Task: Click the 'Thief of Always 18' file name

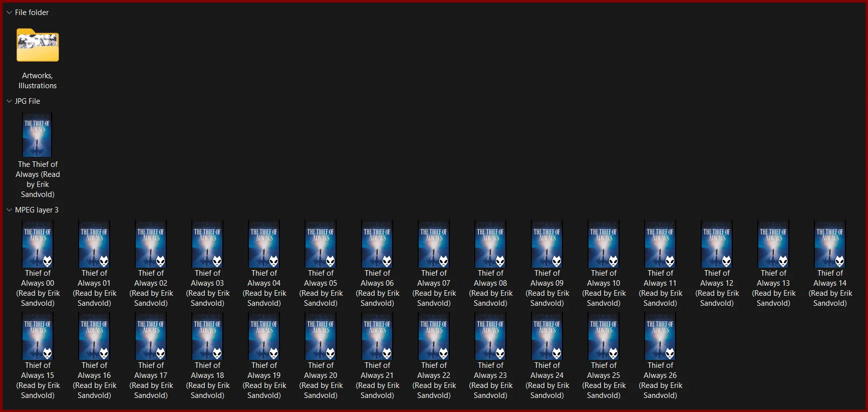Action: (x=207, y=380)
